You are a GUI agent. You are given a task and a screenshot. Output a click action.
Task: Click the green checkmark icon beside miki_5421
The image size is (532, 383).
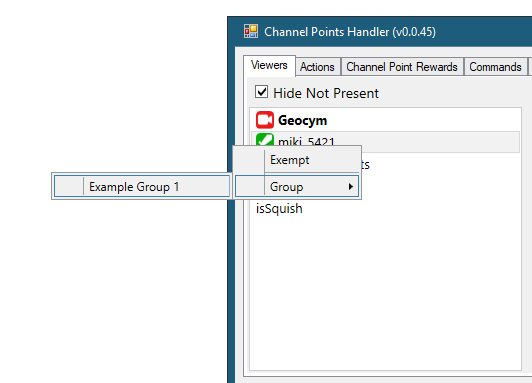[265, 139]
